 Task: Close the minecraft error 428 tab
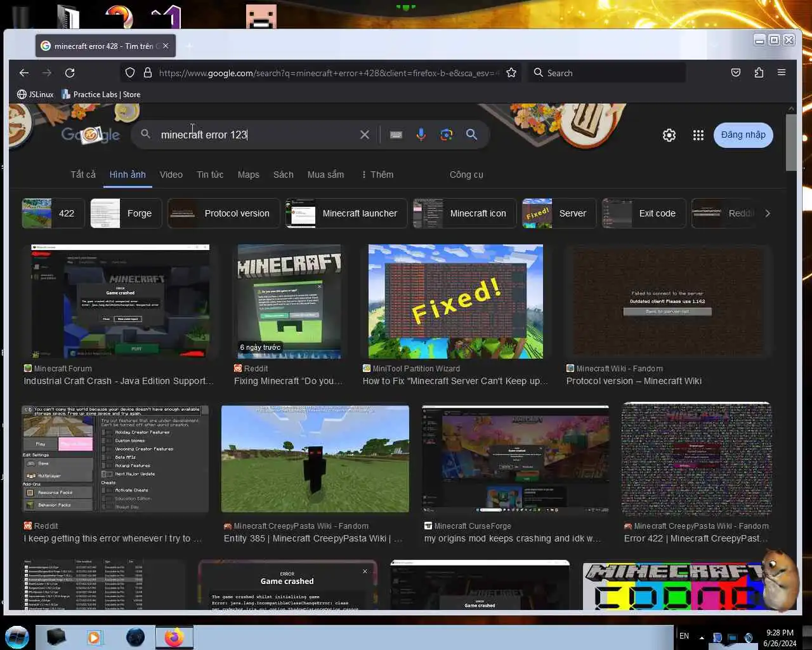point(166,46)
